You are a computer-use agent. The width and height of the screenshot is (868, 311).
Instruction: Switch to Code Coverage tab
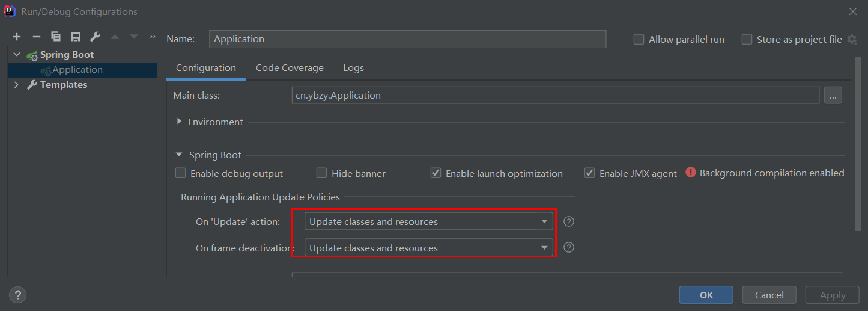click(x=290, y=68)
